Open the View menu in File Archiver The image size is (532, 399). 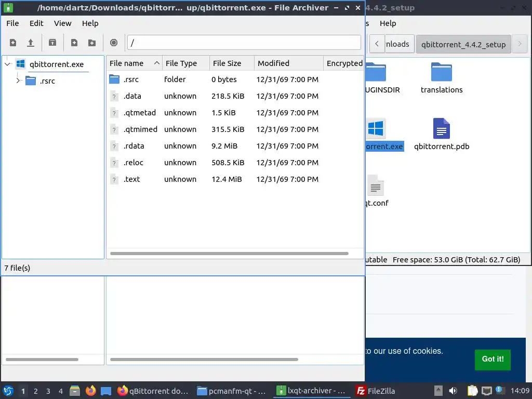[x=62, y=23]
